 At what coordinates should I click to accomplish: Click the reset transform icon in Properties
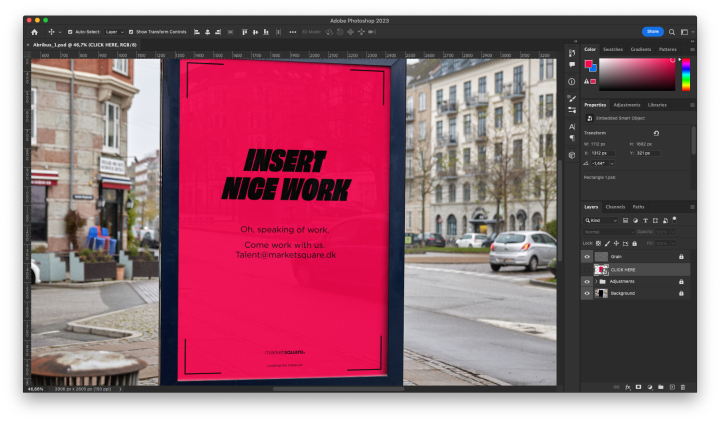656,133
